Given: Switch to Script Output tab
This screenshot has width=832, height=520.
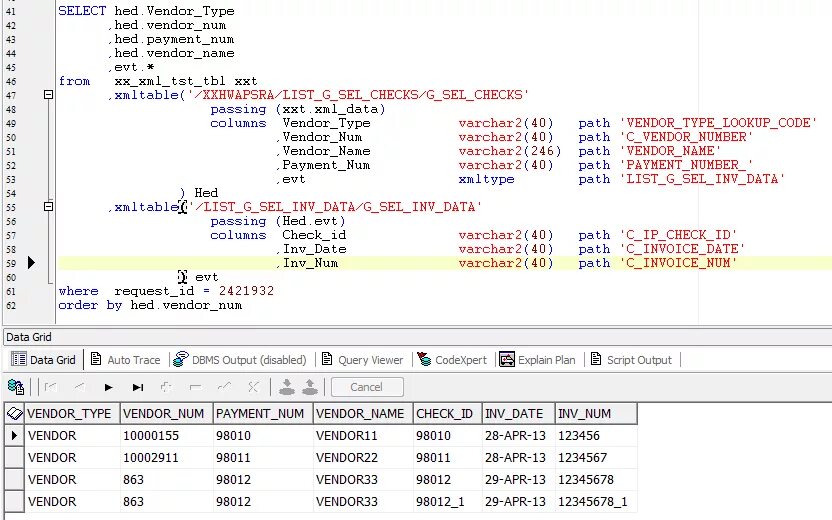Looking at the screenshot, I should 631,360.
